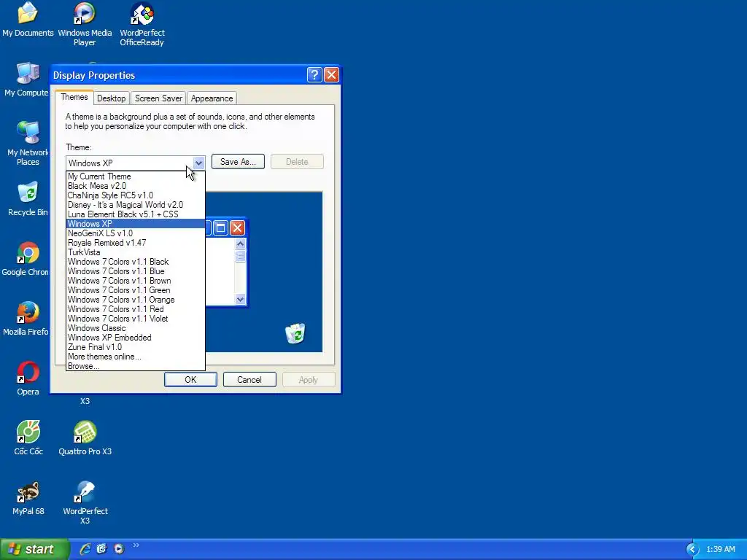Select Royale Remixed v1.47 theme
This screenshot has height=560, width=747.
[135, 243]
